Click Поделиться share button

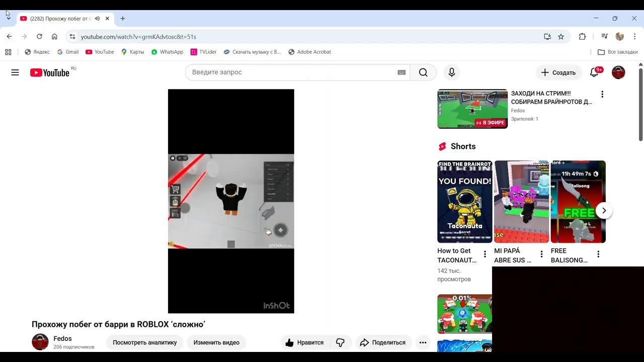[x=383, y=342]
